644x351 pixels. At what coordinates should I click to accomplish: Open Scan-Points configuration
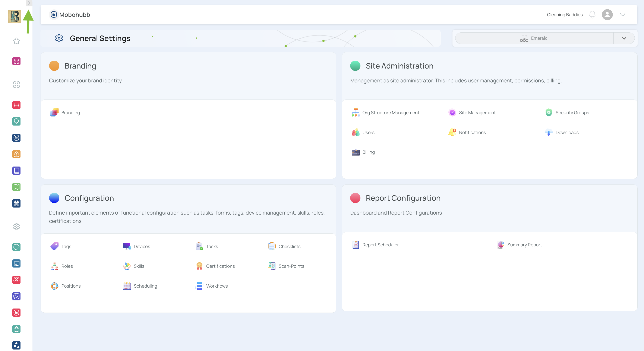(x=291, y=266)
